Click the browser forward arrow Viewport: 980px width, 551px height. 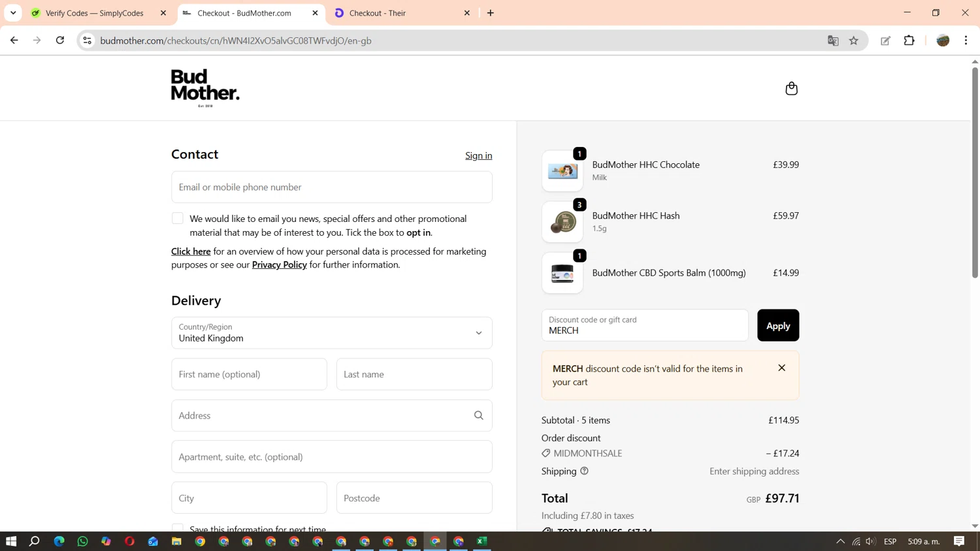pyautogui.click(x=37, y=40)
